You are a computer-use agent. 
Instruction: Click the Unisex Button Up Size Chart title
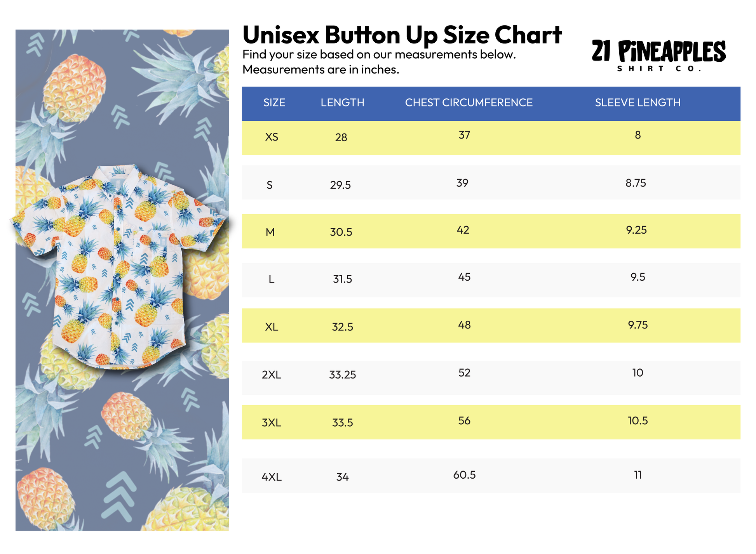(402, 35)
